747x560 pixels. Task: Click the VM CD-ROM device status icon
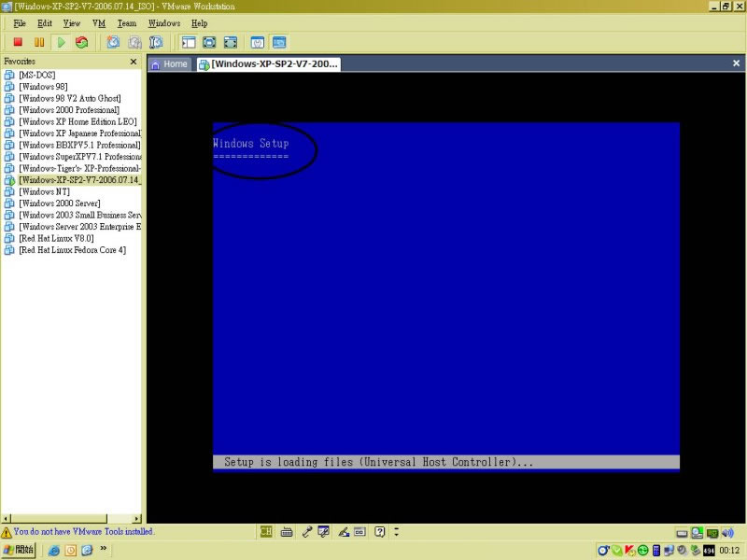click(697, 533)
